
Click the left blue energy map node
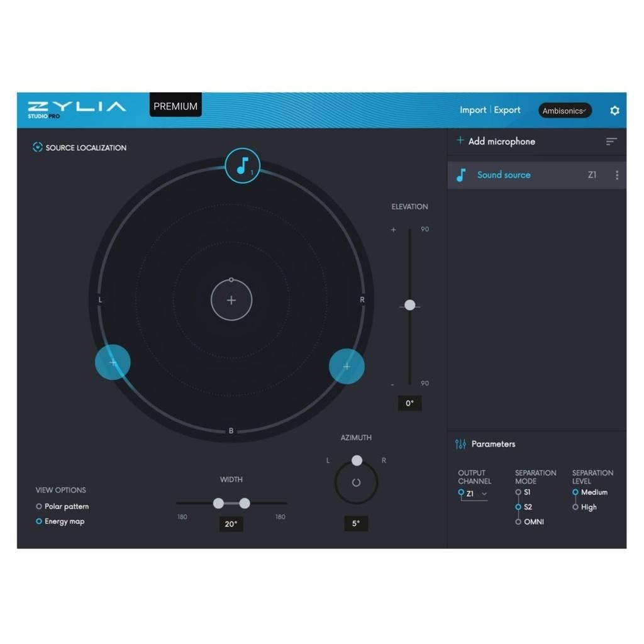(113, 362)
